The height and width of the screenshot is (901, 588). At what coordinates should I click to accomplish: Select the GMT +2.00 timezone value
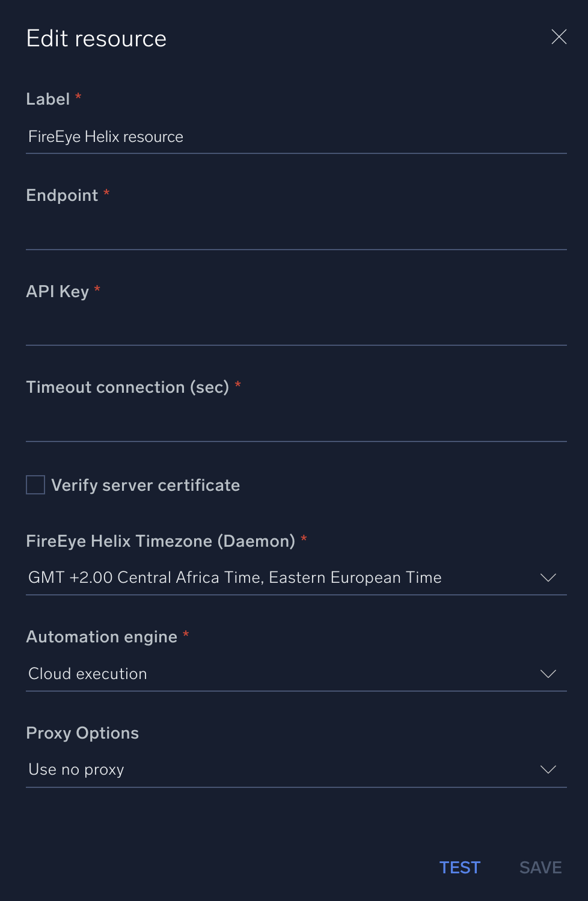[234, 577]
